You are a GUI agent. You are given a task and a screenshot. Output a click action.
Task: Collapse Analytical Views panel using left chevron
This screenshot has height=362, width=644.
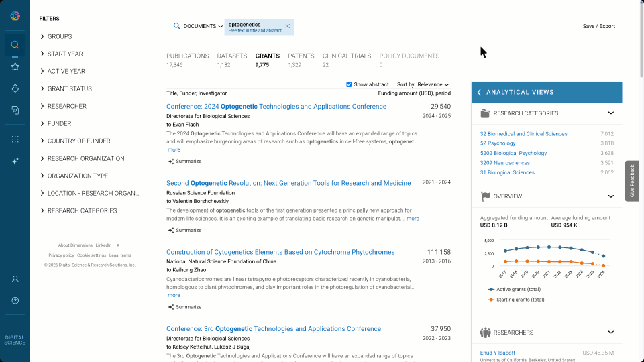coord(479,93)
